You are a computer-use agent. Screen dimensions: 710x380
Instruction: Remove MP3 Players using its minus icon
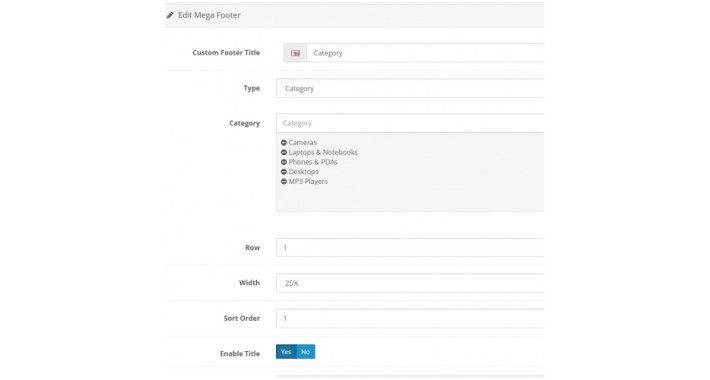[x=284, y=182]
